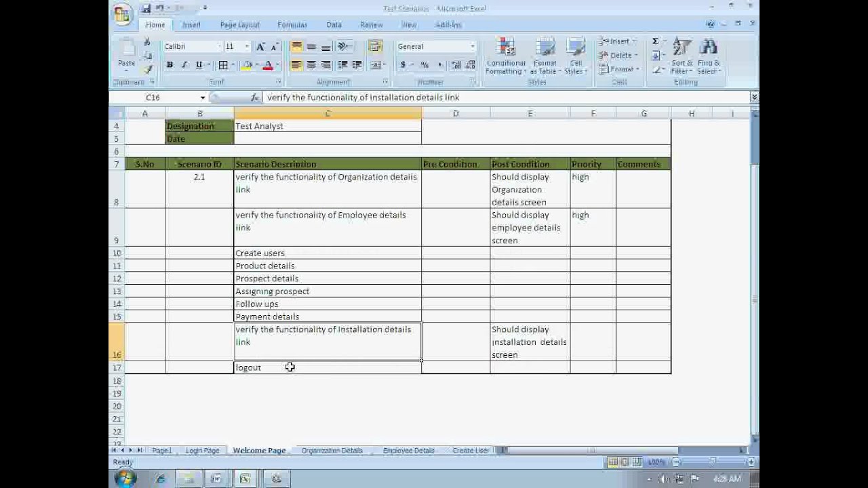Decrease decimal places
This screenshot has width=868, height=488.
tap(470, 65)
